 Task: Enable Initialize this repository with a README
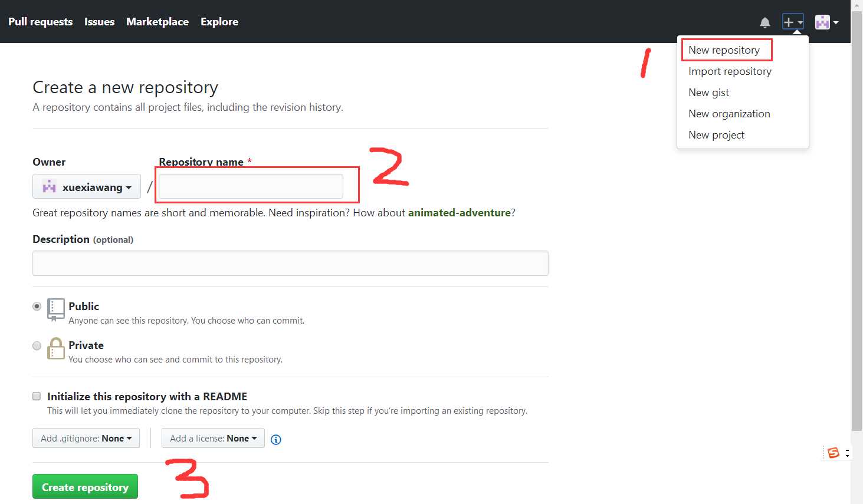pos(37,396)
